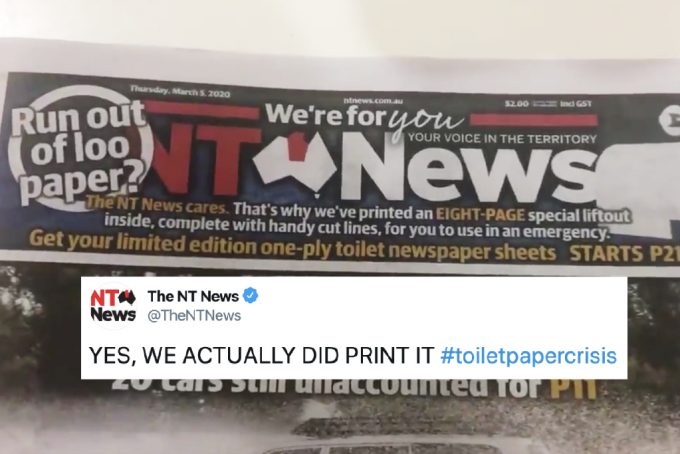680x454 pixels.
Task: Click the 'Run out of loo paper?' circle
Action: pyautogui.click(x=79, y=147)
